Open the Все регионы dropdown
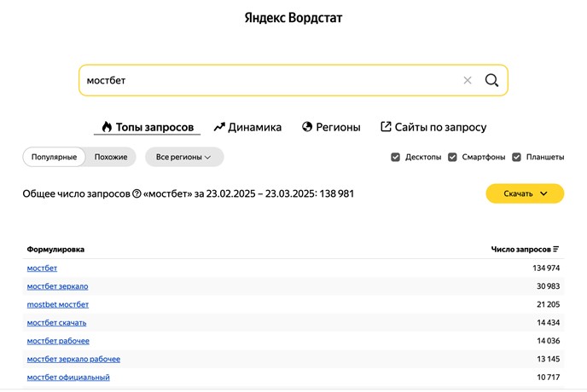 click(x=184, y=157)
